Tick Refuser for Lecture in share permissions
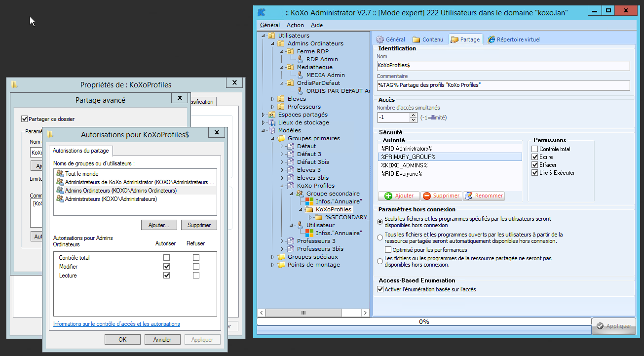 196,276
